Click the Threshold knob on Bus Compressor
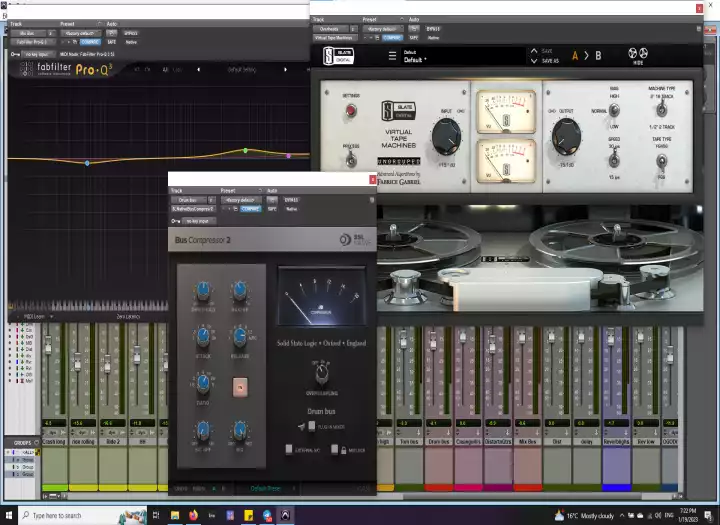This screenshot has height=525, width=720. pos(203,290)
